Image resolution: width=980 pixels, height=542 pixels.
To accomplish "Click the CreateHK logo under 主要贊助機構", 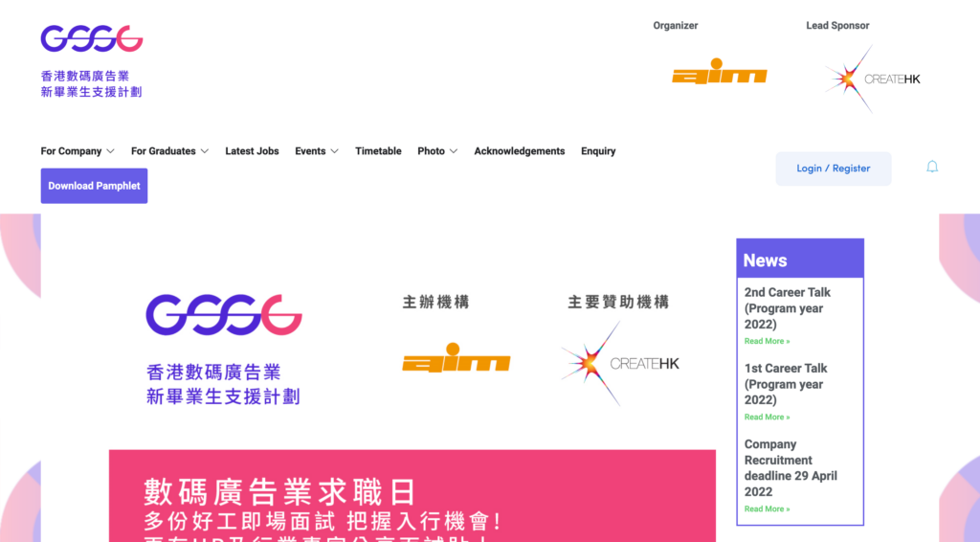I will pos(620,364).
